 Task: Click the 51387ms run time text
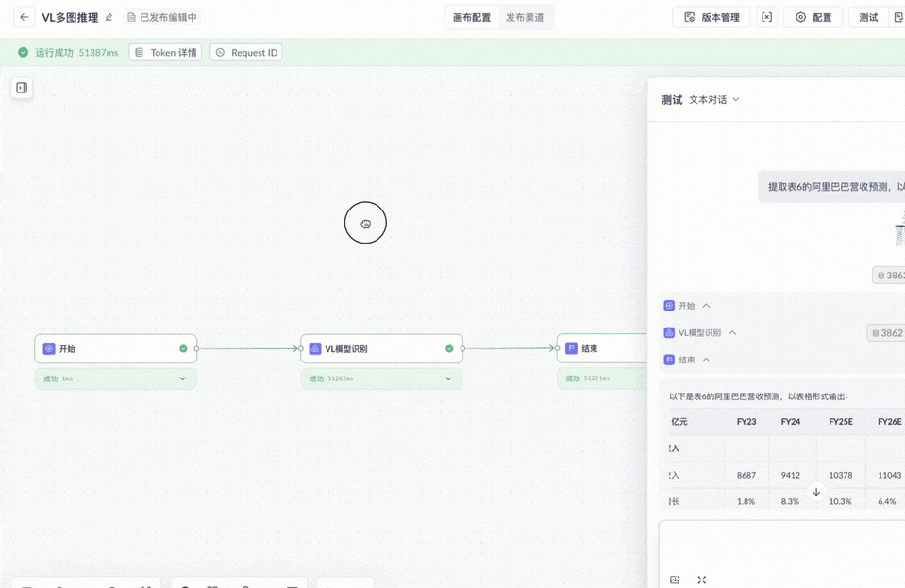tap(98, 53)
